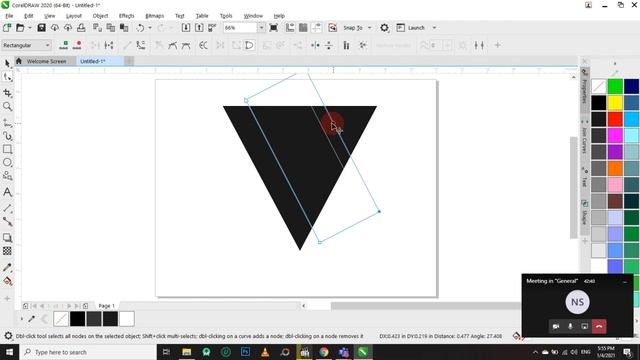Viewport: 640px width, 360px height.
Task: Select the Transparency tool checker icon
Action: pyautogui.click(x=7, y=251)
